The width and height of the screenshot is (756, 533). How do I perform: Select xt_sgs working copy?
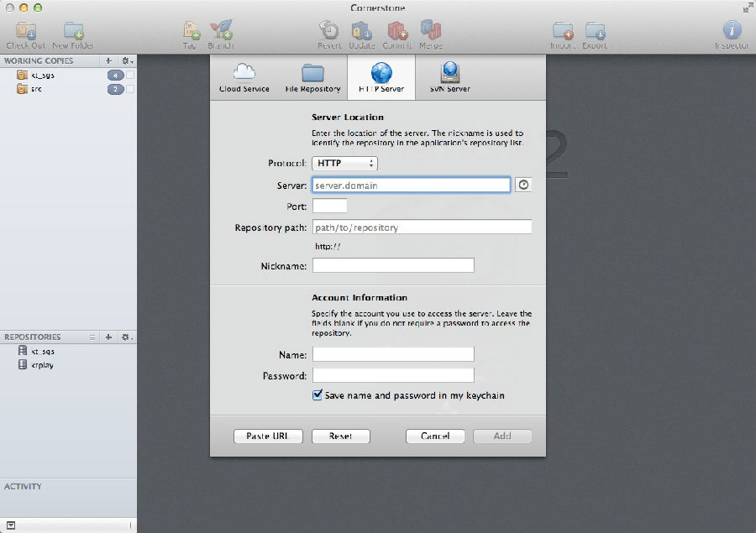tap(43, 76)
